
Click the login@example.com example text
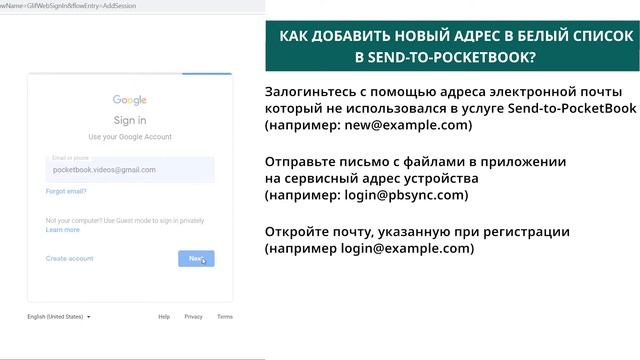coord(405,248)
